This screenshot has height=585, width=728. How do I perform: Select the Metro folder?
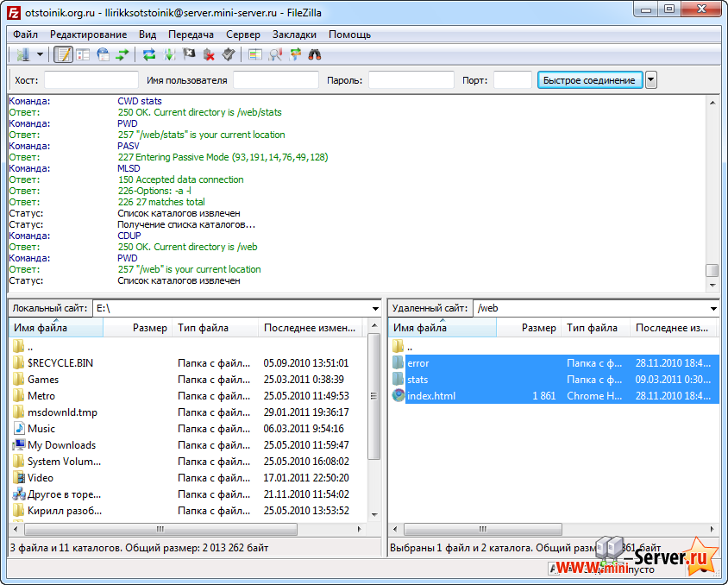(188, 396)
